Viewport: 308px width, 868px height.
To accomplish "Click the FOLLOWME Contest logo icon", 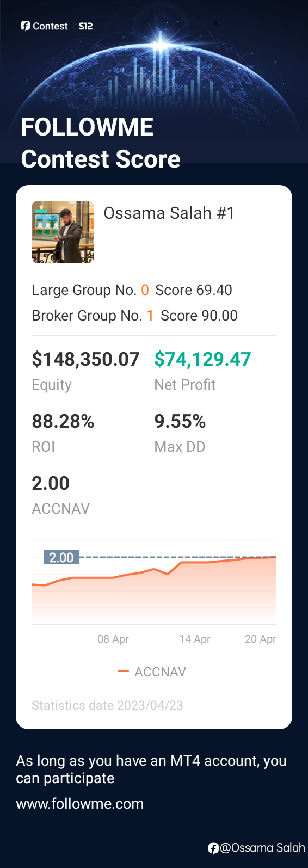I will pos(25,26).
